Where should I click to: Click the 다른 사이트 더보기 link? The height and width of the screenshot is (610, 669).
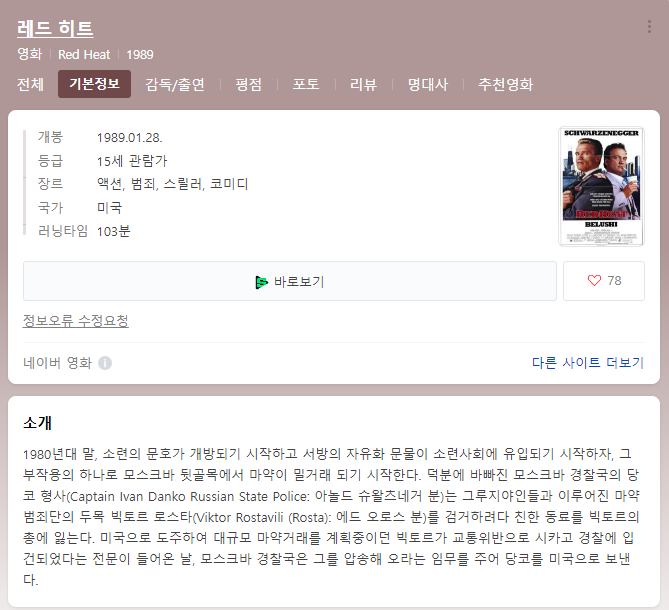tap(588, 363)
